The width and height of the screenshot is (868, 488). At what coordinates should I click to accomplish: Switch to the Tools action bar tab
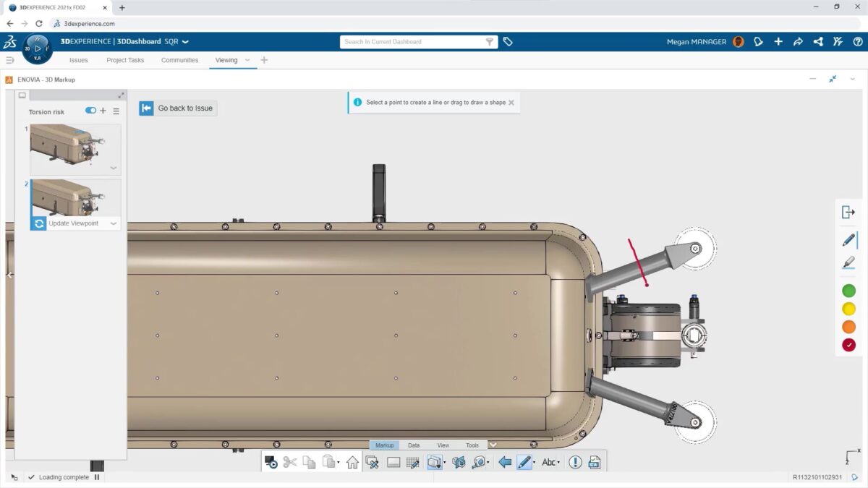click(x=472, y=445)
